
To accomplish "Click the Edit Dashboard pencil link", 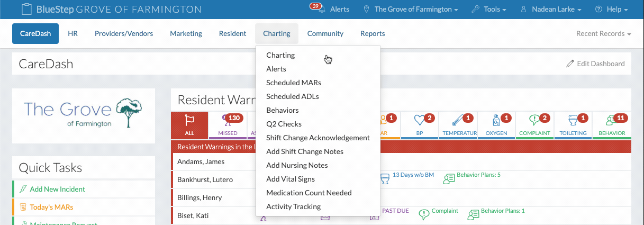I will 595,64.
